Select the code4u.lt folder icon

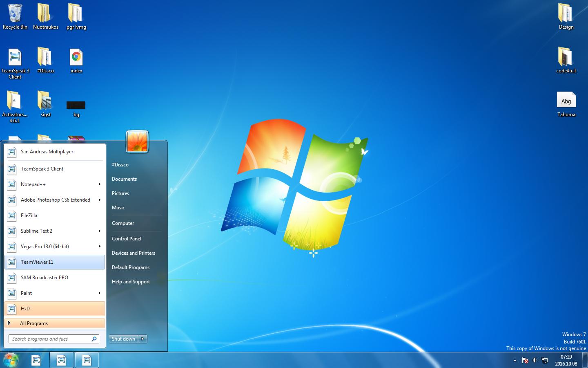click(566, 60)
